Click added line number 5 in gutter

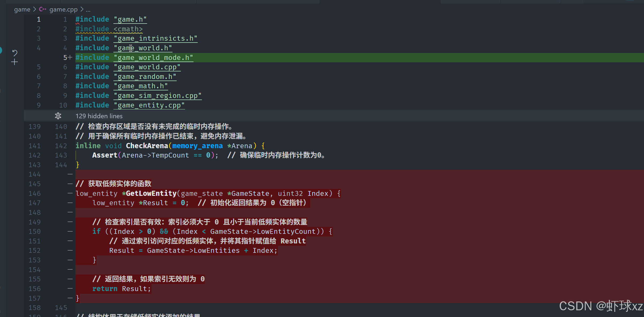[x=65, y=58]
